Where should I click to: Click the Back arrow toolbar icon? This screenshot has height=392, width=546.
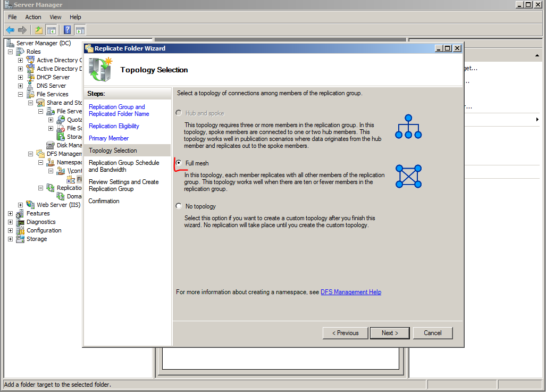(10, 30)
